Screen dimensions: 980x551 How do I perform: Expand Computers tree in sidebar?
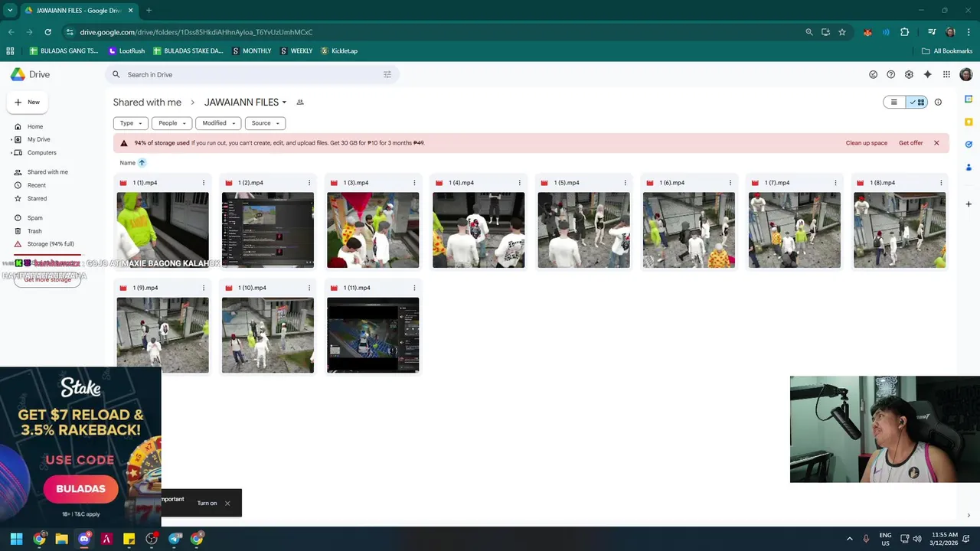[x=11, y=152]
